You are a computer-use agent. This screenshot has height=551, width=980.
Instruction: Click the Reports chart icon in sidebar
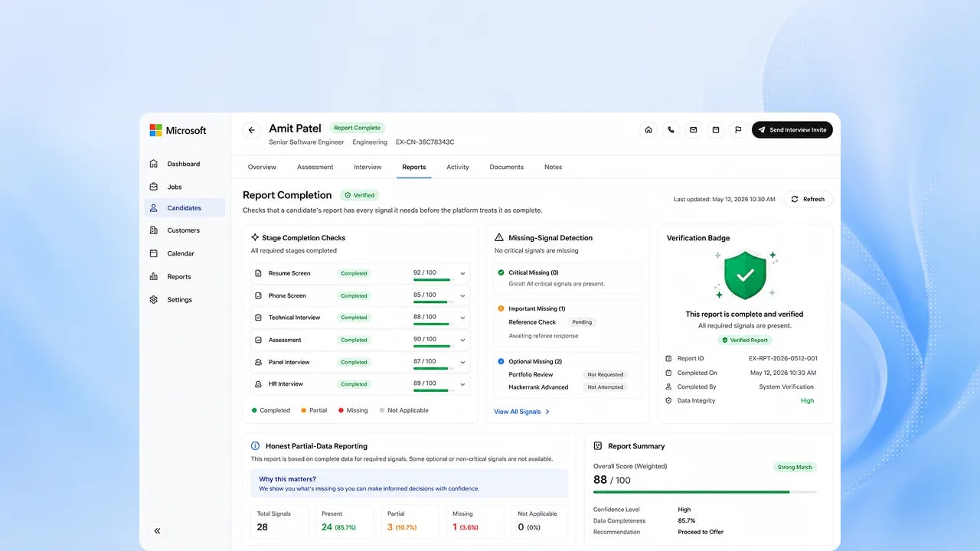[154, 276]
